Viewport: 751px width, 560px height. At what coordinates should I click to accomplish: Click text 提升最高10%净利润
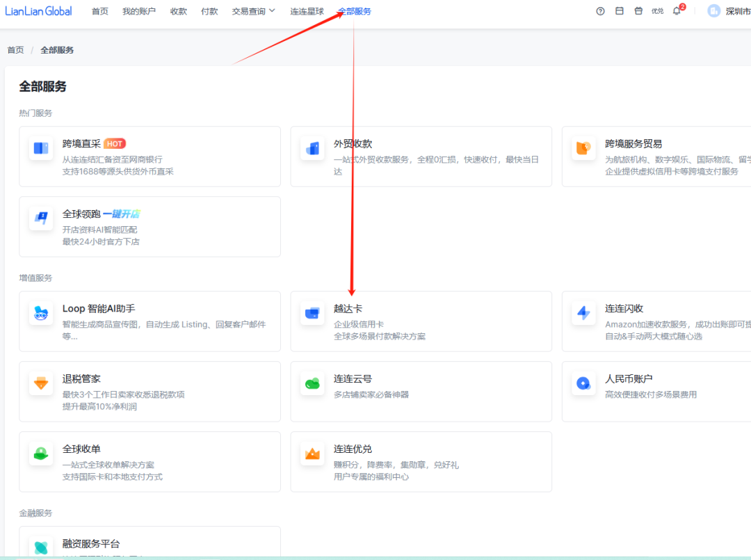(99, 406)
